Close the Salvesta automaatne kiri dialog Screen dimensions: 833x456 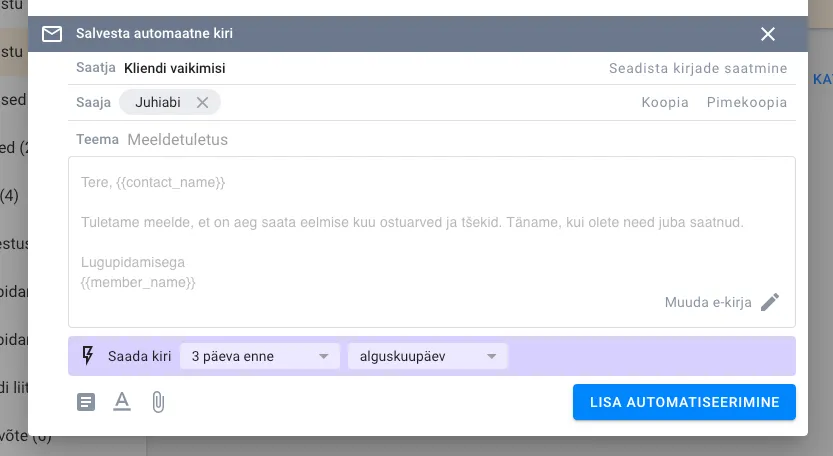point(768,34)
